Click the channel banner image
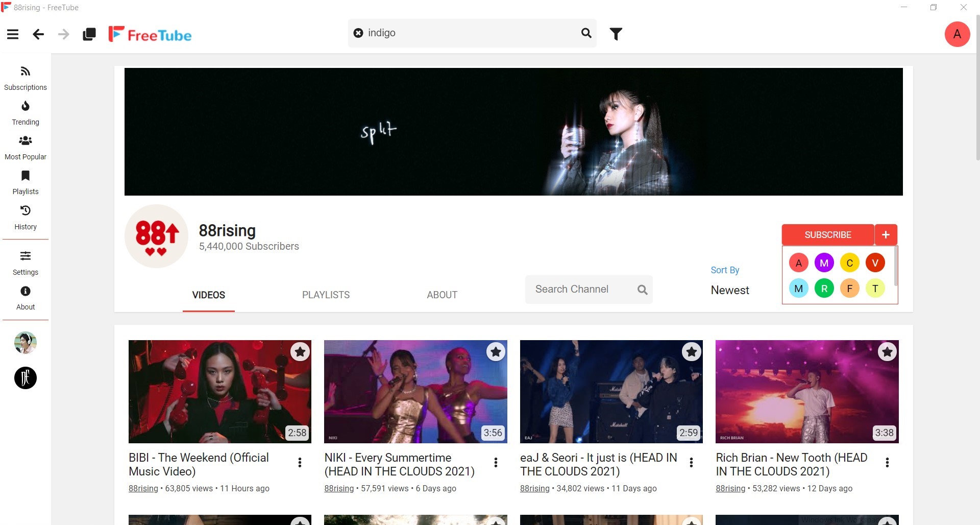The height and width of the screenshot is (525, 980). point(513,132)
